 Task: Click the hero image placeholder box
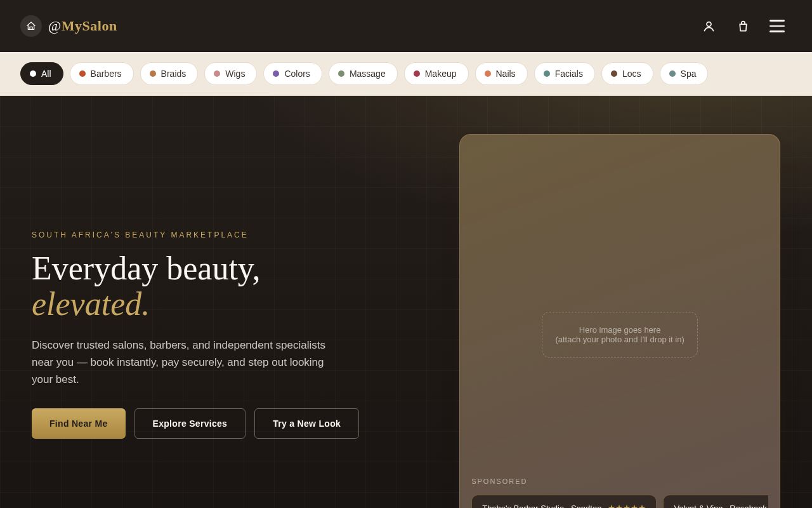(x=620, y=335)
